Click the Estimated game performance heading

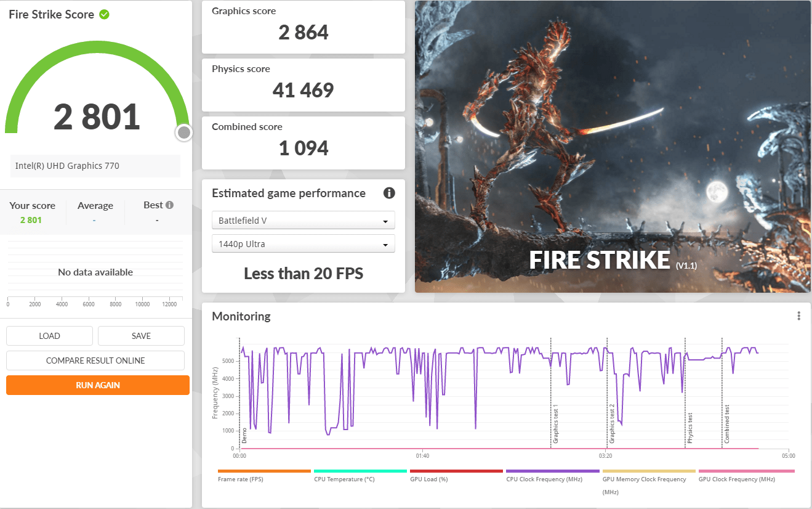[289, 193]
